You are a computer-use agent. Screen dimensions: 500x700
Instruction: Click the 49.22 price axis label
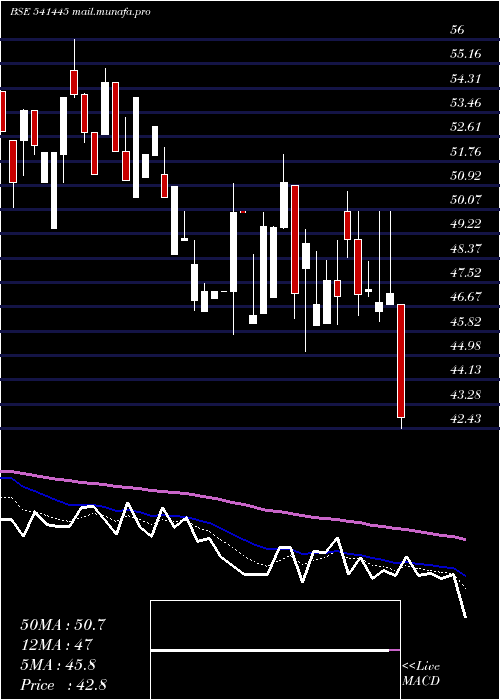point(466,224)
